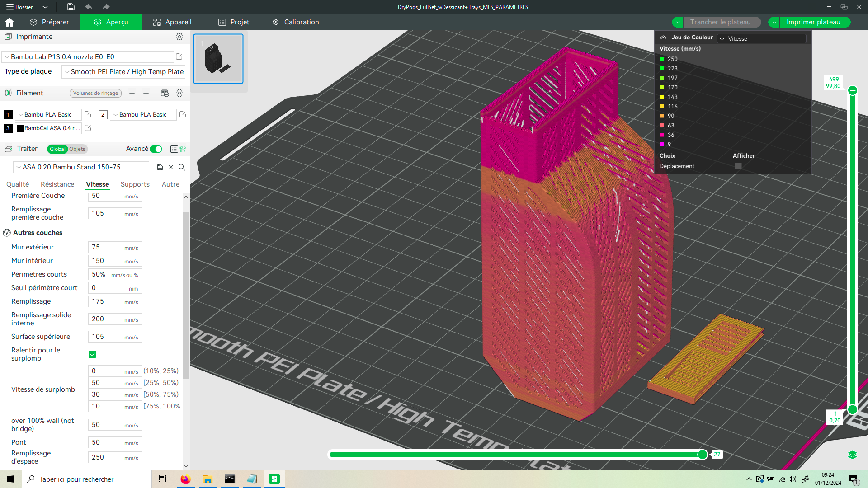Uncheck Ralentir pour le surplomb checkbox
The height and width of the screenshot is (488, 868).
click(x=92, y=354)
